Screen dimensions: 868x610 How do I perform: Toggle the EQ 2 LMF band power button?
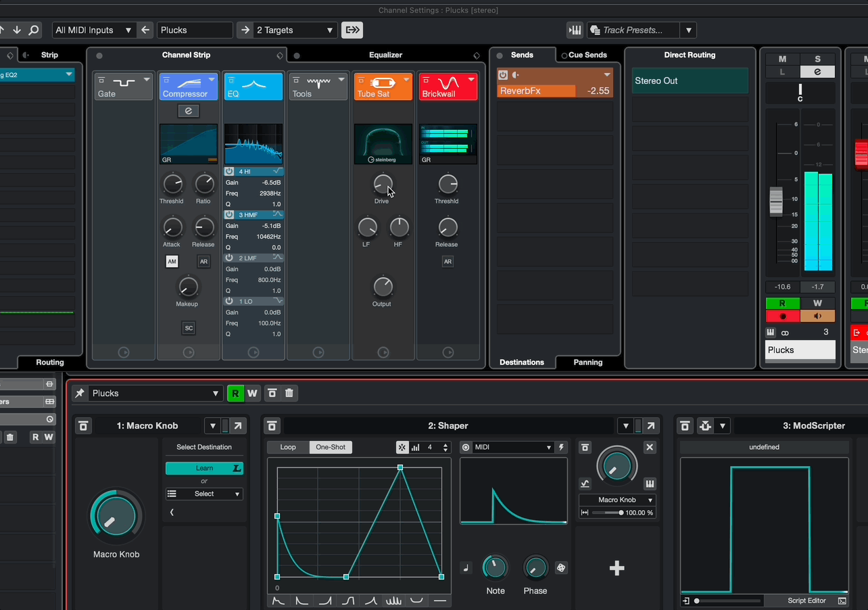pyautogui.click(x=229, y=258)
